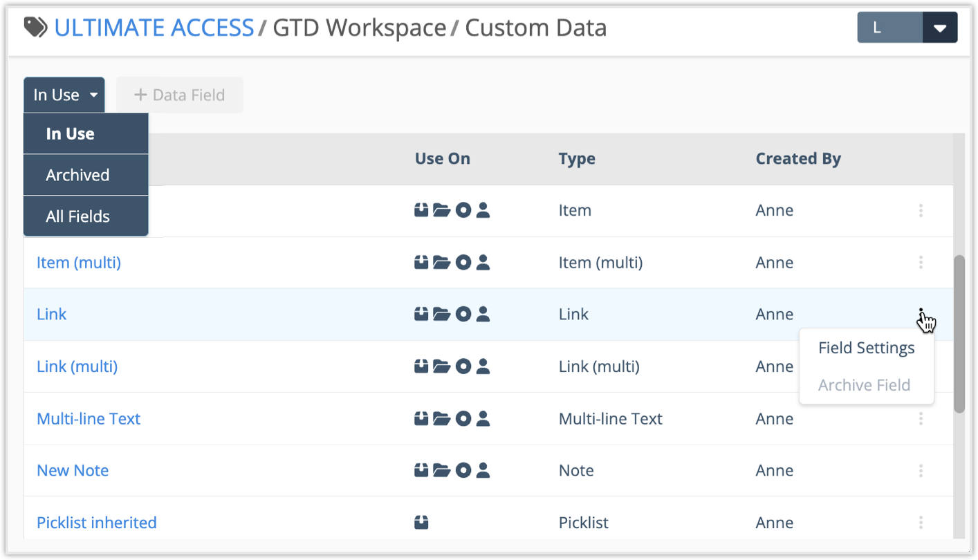The width and height of the screenshot is (978, 560).
Task: Click the box icon in the Link row
Action: tap(421, 314)
